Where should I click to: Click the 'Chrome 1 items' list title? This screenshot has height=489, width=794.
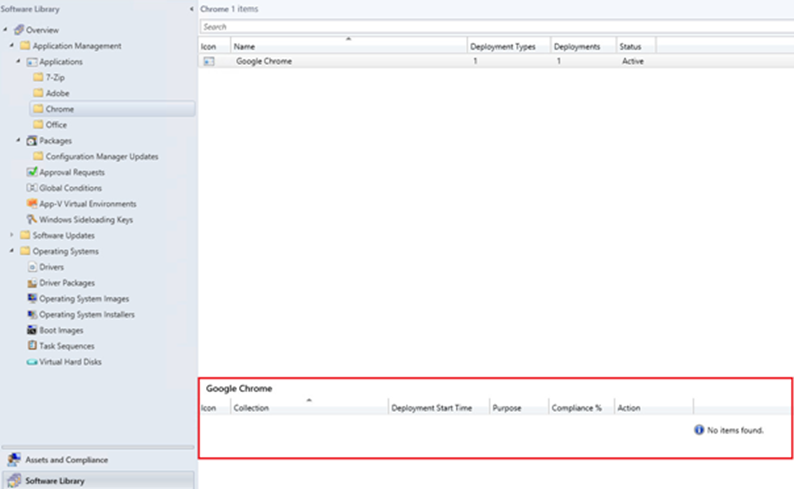229,9
